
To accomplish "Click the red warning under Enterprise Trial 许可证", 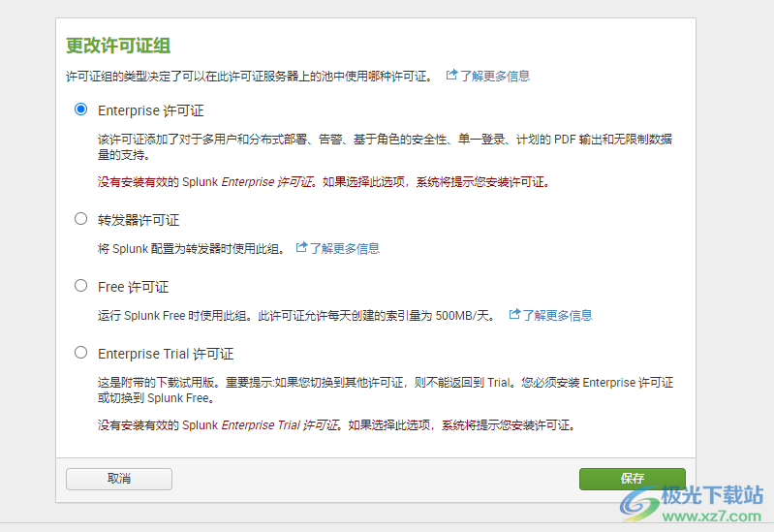I will pyautogui.click(x=337, y=425).
